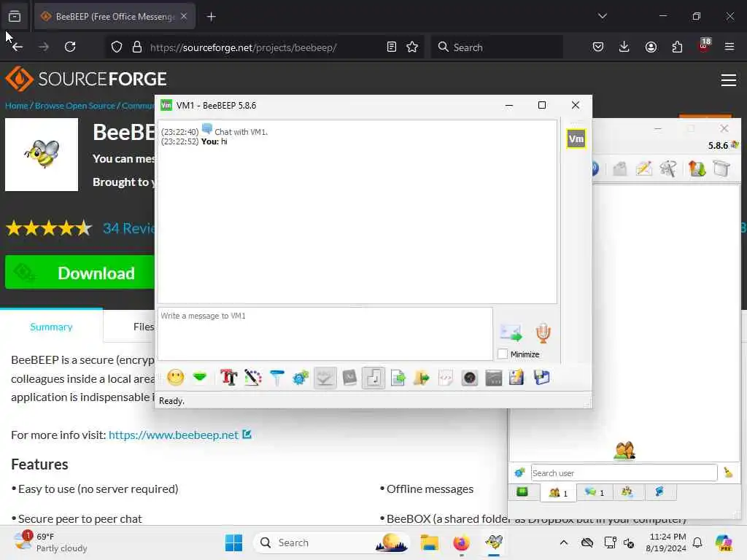Open chat settings blue gear icon

point(301,378)
